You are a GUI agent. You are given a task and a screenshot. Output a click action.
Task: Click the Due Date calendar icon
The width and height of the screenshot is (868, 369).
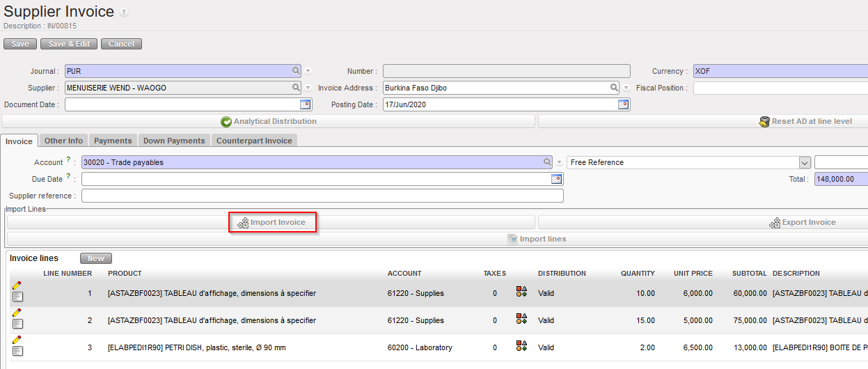[556, 179]
